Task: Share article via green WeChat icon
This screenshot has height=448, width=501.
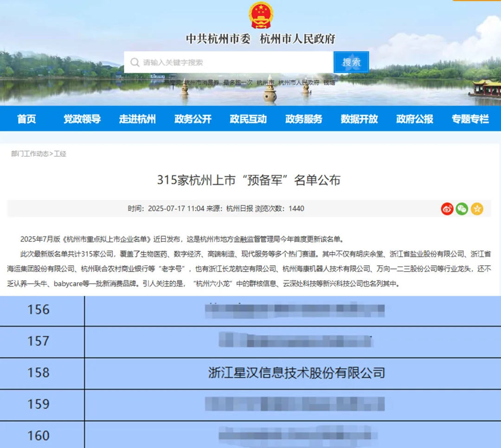Action: (x=462, y=209)
